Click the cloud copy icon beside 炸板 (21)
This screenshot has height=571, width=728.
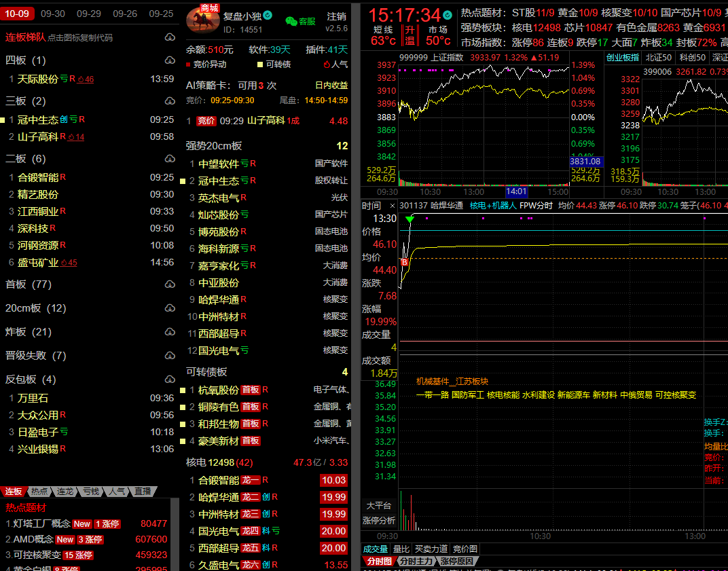coord(169,332)
